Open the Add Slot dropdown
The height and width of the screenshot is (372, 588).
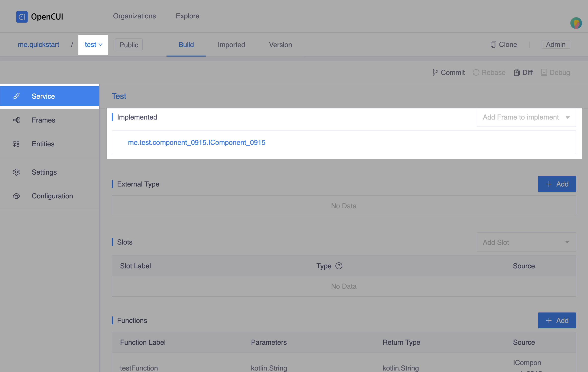[526, 242]
